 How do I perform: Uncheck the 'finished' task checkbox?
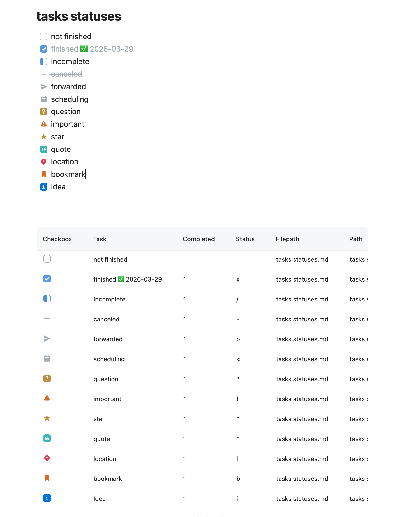pos(44,49)
